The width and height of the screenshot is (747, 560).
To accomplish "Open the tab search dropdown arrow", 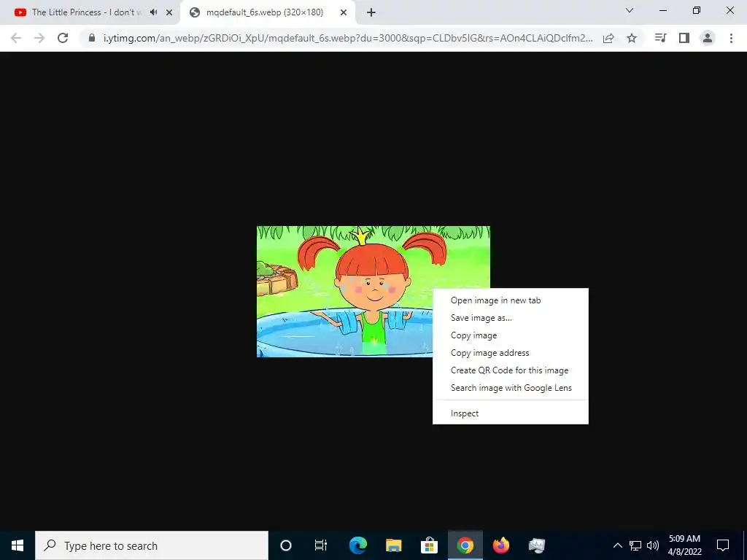I will click(x=630, y=10).
